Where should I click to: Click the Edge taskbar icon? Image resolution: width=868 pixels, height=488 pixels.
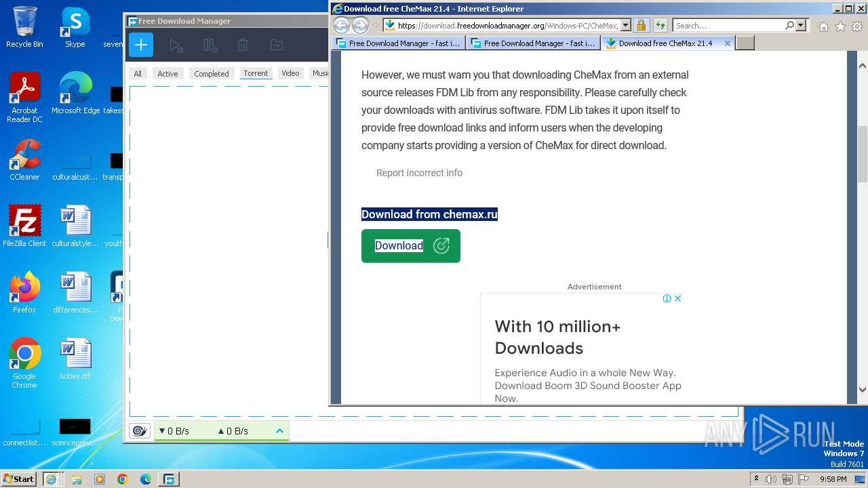[146, 479]
